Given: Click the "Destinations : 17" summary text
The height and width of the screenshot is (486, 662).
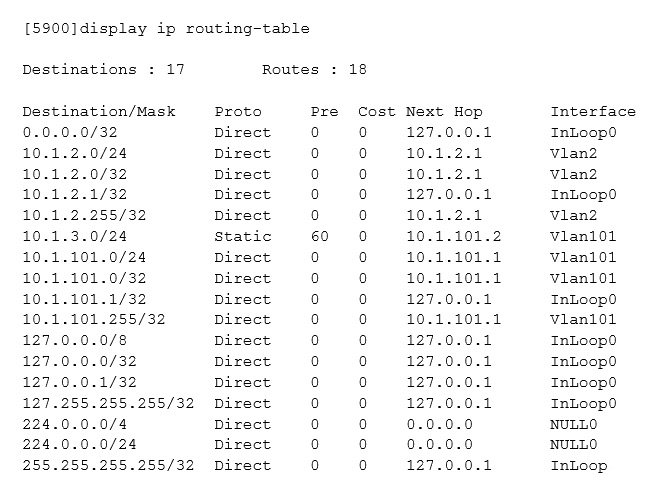Looking at the screenshot, I should tap(93, 70).
